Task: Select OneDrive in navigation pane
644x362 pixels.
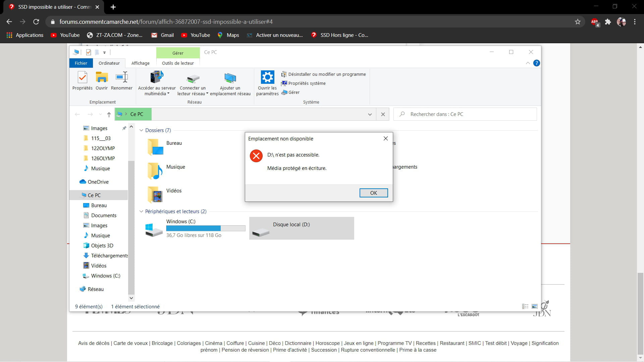Action: 98,182
